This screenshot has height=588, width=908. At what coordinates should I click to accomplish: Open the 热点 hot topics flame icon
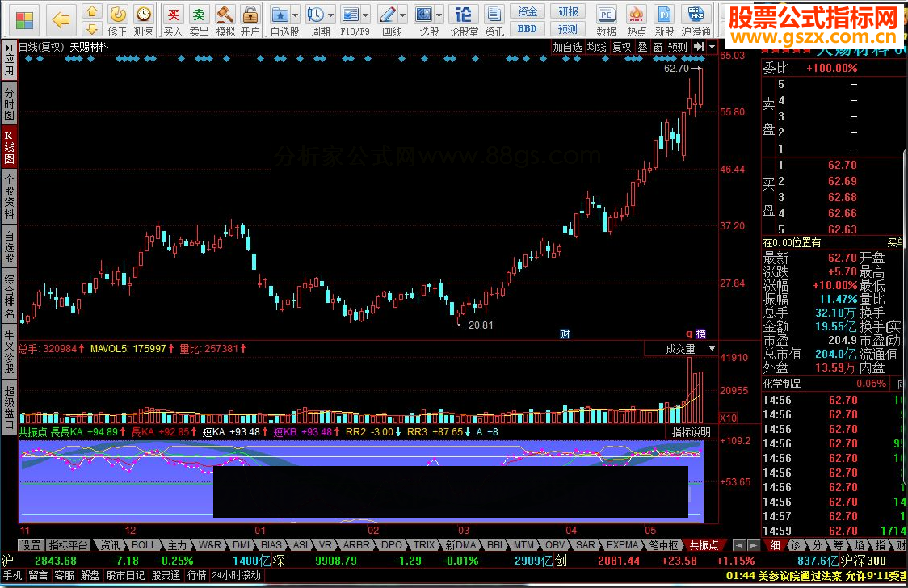637,20
